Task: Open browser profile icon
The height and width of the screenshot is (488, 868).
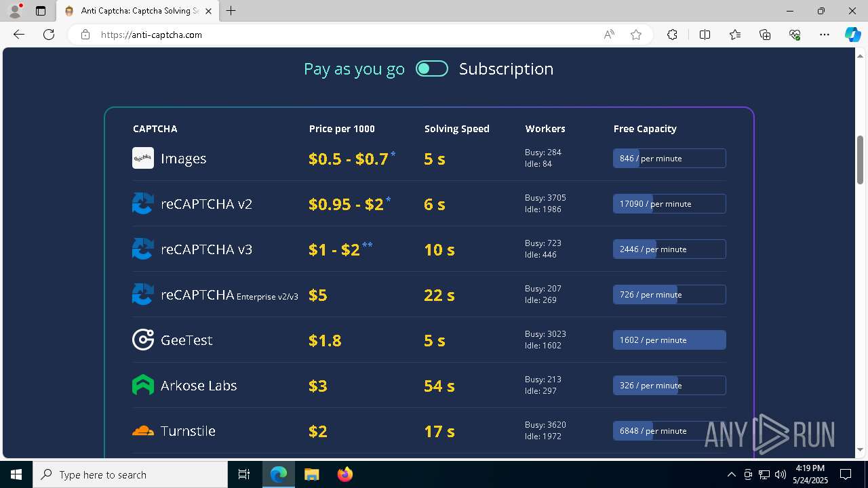Action: tap(14, 11)
